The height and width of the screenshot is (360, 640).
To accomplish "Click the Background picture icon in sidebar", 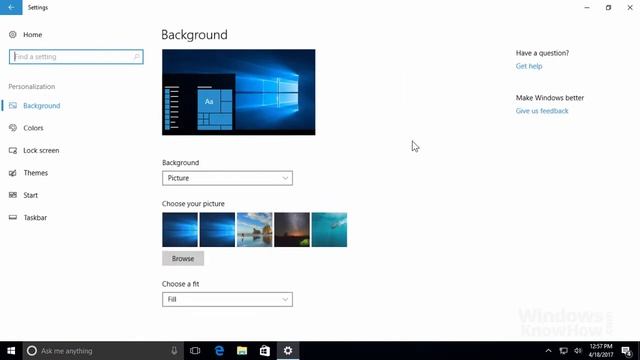I will (x=13, y=106).
